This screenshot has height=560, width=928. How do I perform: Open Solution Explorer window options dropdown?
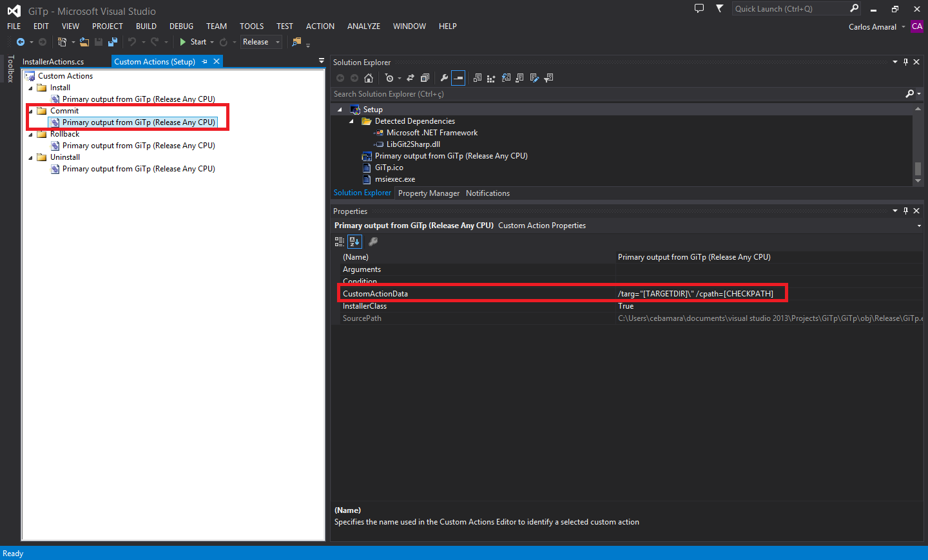tap(894, 62)
